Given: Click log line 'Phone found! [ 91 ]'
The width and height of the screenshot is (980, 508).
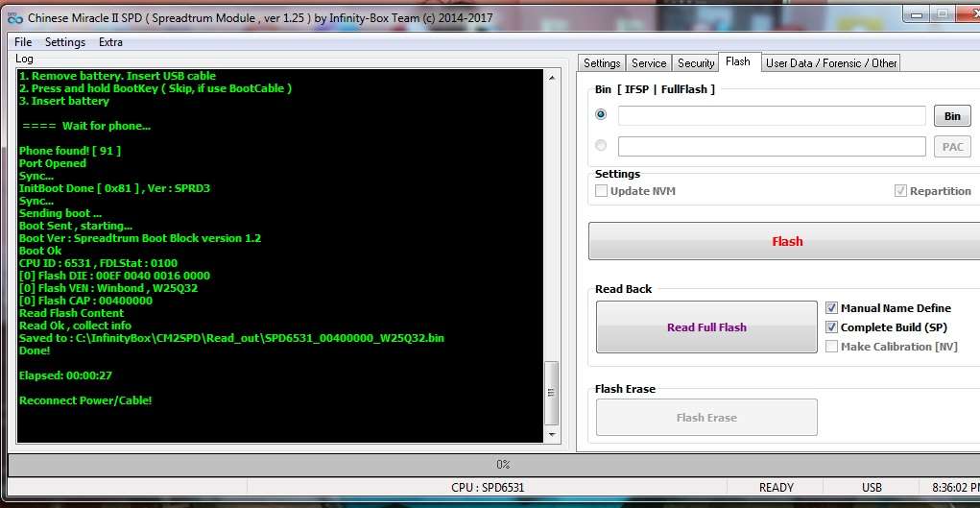Looking at the screenshot, I should pos(70,151).
